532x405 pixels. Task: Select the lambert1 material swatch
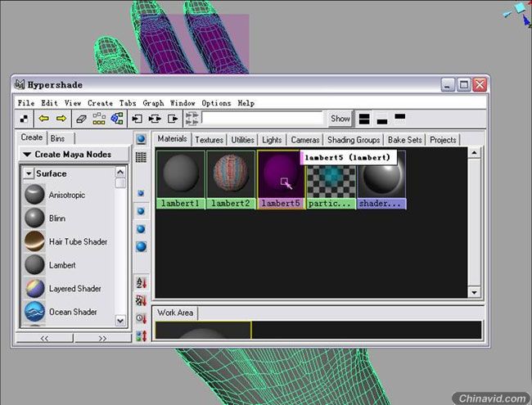click(x=181, y=180)
